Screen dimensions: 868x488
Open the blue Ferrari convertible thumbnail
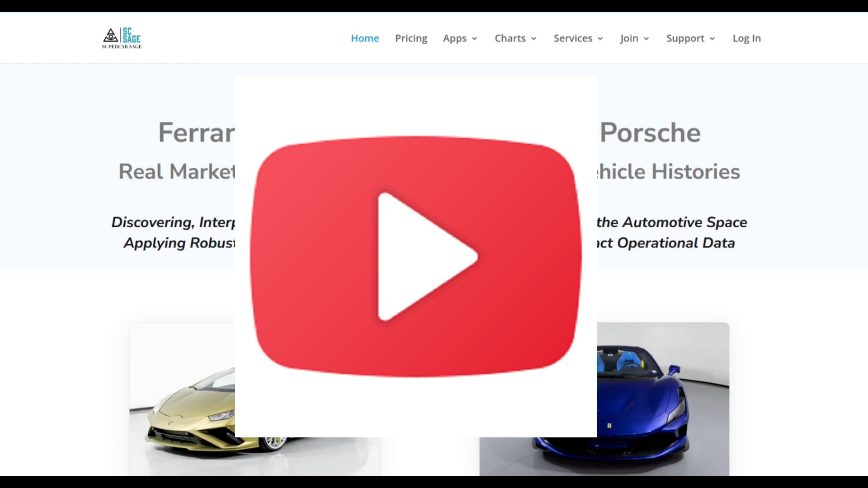pos(663,399)
